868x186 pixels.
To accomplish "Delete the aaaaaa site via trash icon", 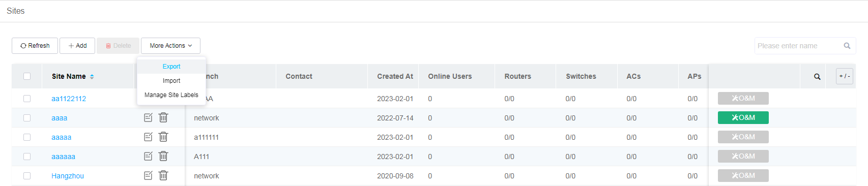I will [163, 156].
